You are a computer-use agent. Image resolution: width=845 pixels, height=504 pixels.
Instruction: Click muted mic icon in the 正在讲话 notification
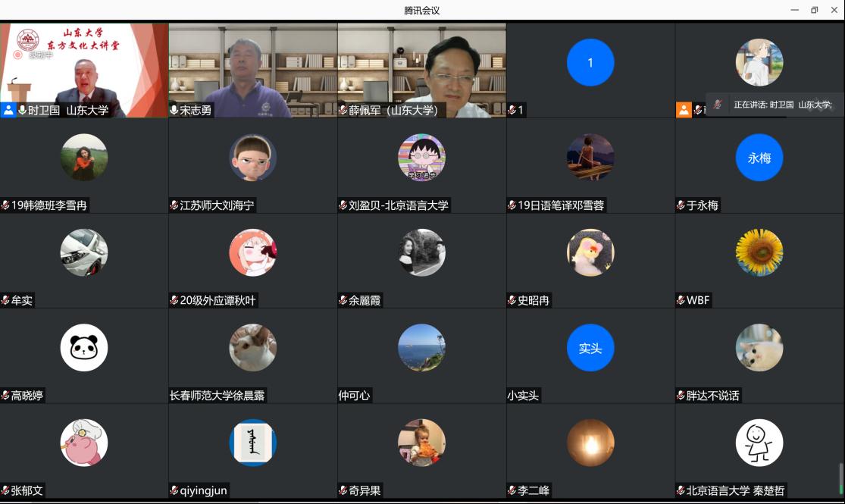click(717, 105)
